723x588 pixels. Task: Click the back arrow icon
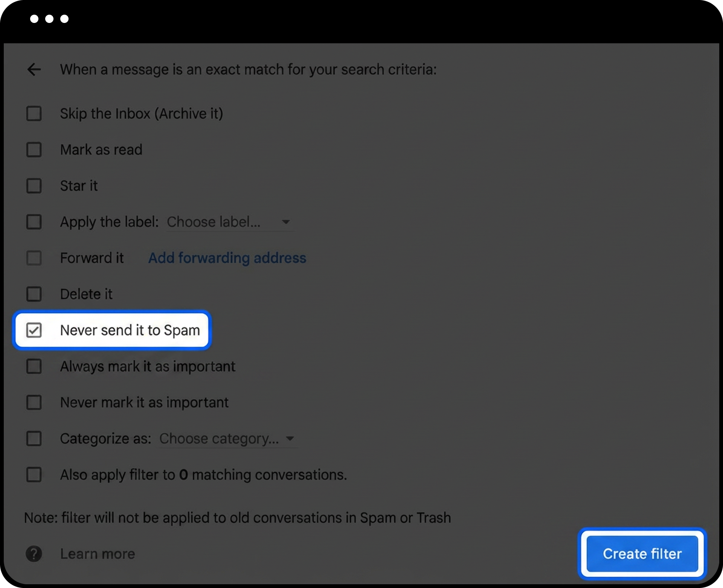coord(34,70)
